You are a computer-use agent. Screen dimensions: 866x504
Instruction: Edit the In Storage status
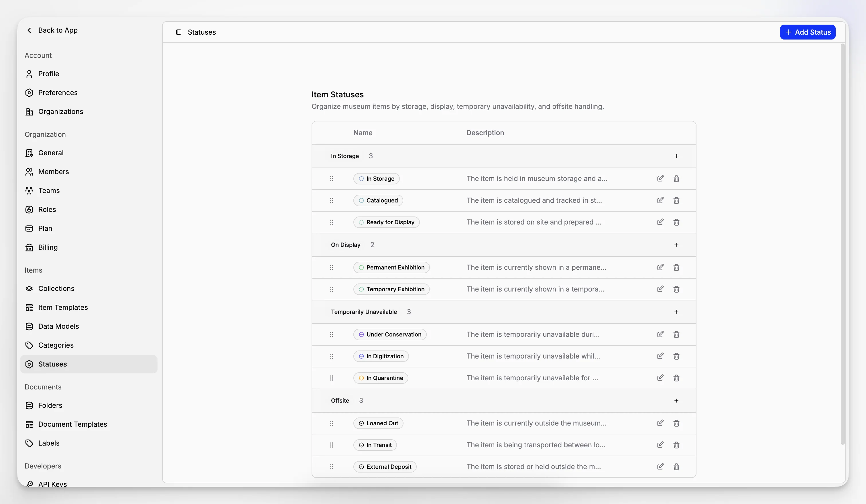pos(660,179)
